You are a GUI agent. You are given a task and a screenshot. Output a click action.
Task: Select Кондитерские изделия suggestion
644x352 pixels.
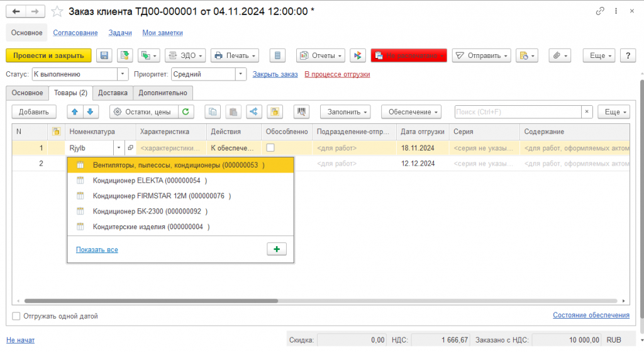pos(180,227)
